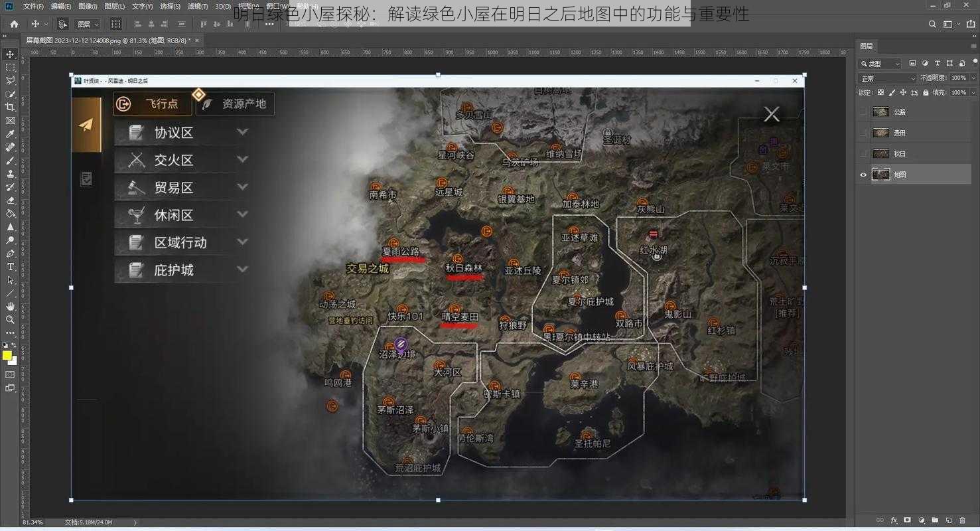Open the fx layer style icon
This screenshot has width=980, height=531.
tap(894, 520)
